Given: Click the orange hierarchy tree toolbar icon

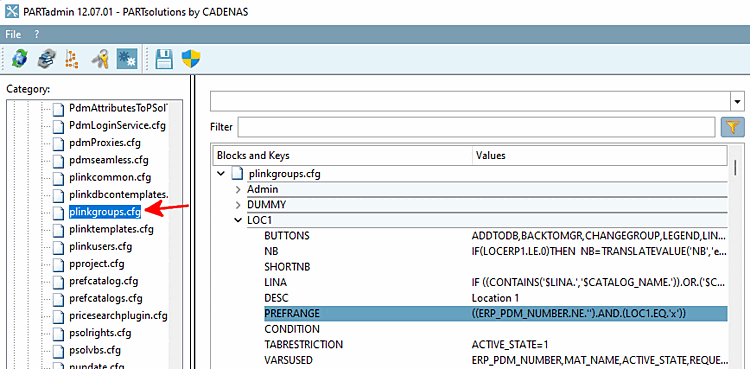Looking at the screenshot, I should click(72, 59).
